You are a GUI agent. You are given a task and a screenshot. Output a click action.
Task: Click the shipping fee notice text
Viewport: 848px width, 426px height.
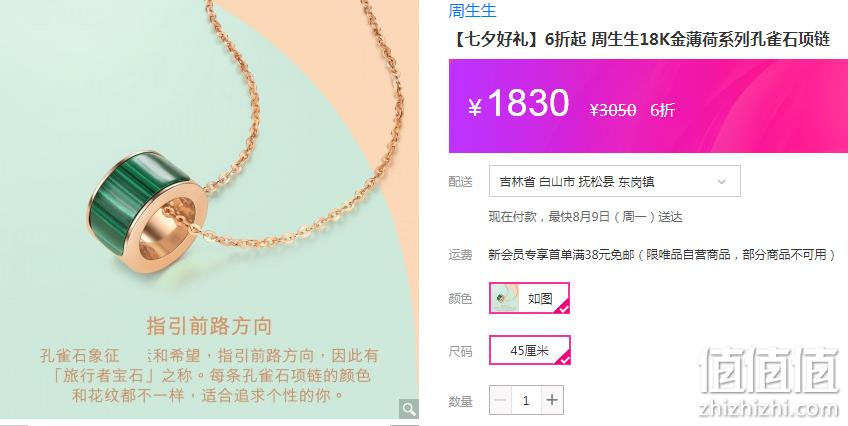click(x=662, y=254)
